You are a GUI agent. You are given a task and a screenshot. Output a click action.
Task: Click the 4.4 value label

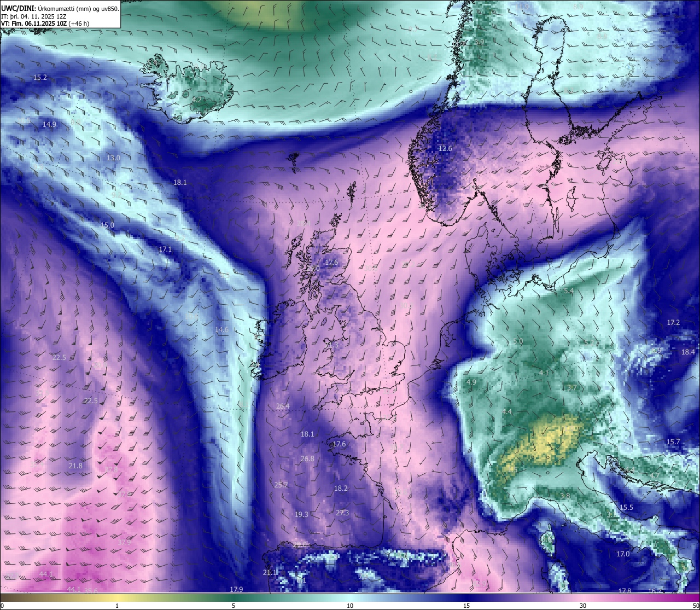click(x=507, y=411)
